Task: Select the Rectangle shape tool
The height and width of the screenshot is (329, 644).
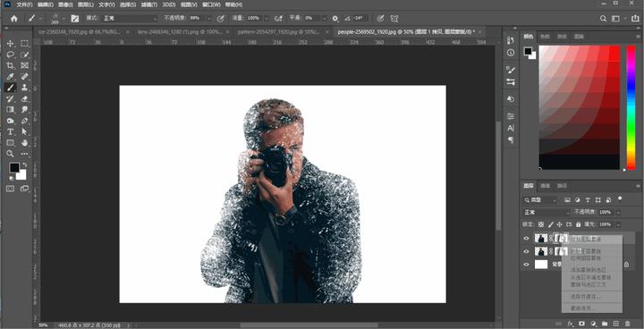Action: pos(10,143)
